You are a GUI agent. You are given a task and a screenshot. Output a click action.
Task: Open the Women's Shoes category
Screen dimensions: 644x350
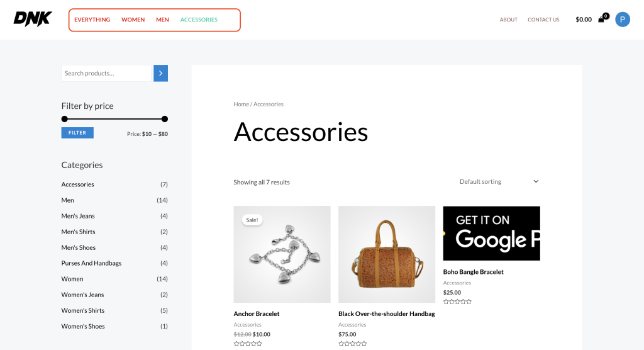(x=83, y=326)
